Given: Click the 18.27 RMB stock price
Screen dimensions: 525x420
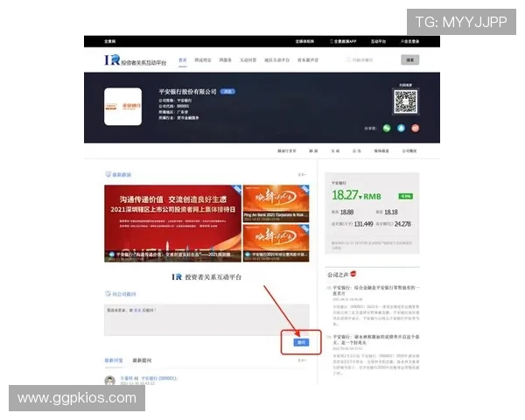Looking at the screenshot, I should pyautogui.click(x=356, y=195).
